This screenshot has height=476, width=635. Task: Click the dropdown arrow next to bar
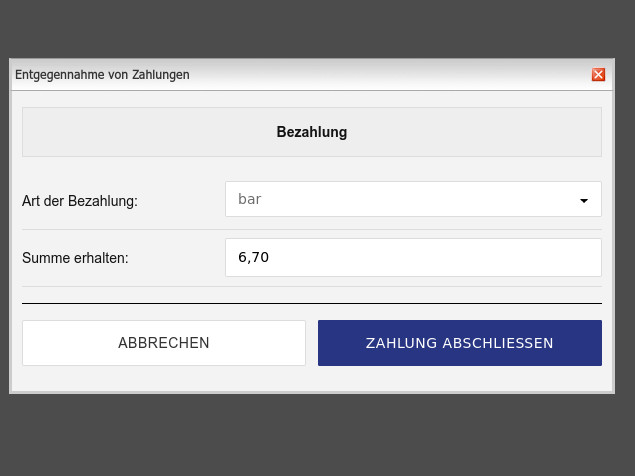pyautogui.click(x=584, y=201)
